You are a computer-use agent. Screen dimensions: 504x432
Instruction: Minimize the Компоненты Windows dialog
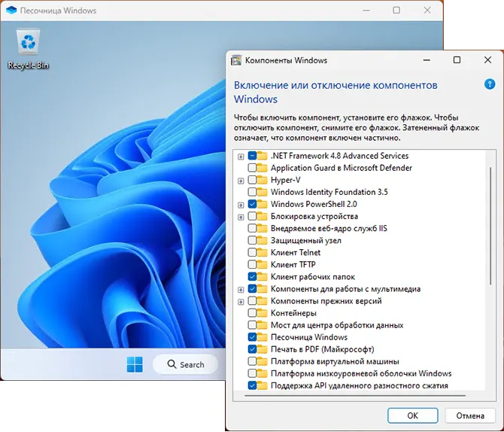pos(427,60)
